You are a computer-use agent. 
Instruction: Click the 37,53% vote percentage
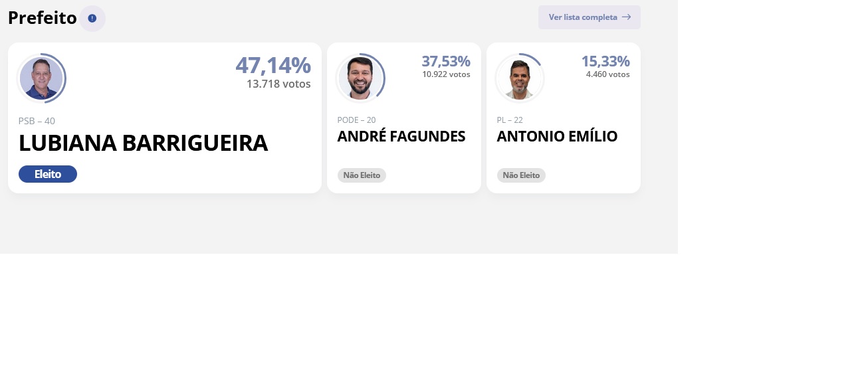446,61
